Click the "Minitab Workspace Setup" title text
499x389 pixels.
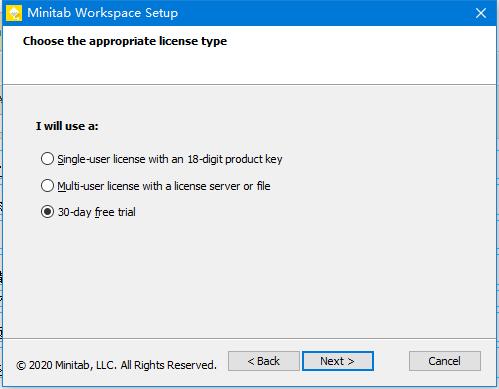(103, 13)
